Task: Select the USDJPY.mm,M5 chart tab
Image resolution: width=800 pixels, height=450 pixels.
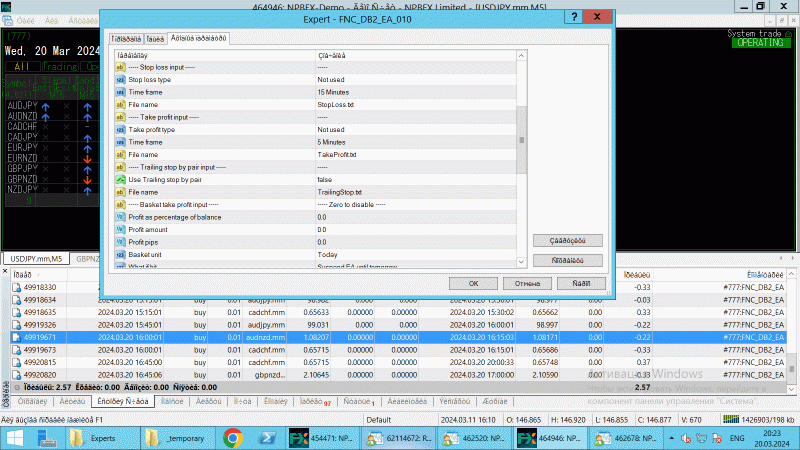Action: pyautogui.click(x=35, y=259)
